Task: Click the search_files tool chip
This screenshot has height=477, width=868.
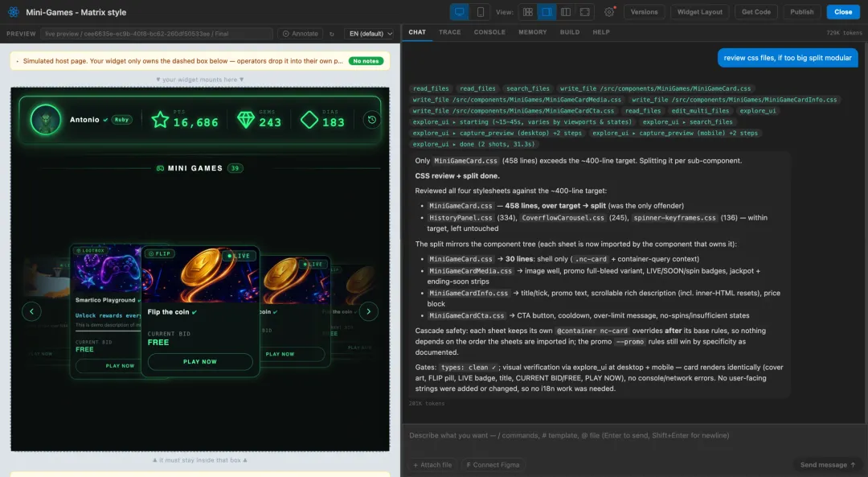Action: pyautogui.click(x=527, y=88)
